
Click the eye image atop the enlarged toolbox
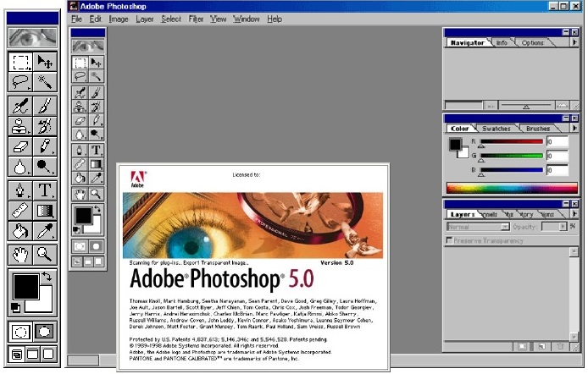(33, 37)
